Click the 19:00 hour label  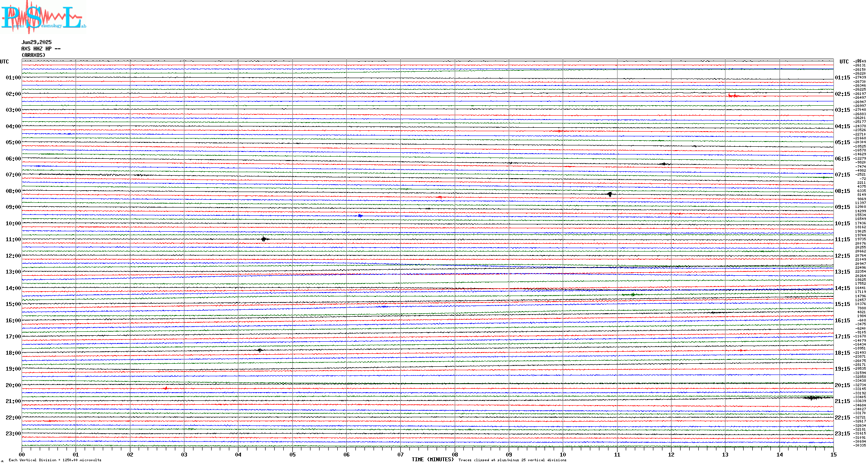(x=13, y=369)
